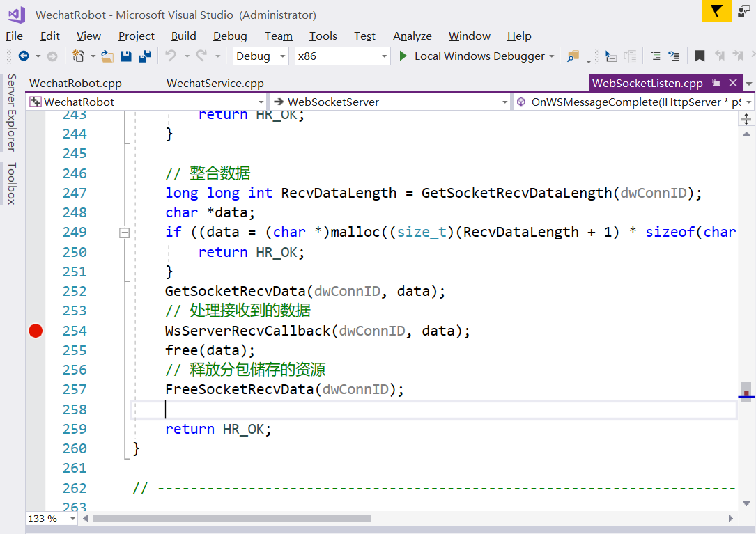
Task: Open the Navigate Backward history dropdown
Action: pyautogui.click(x=38, y=56)
